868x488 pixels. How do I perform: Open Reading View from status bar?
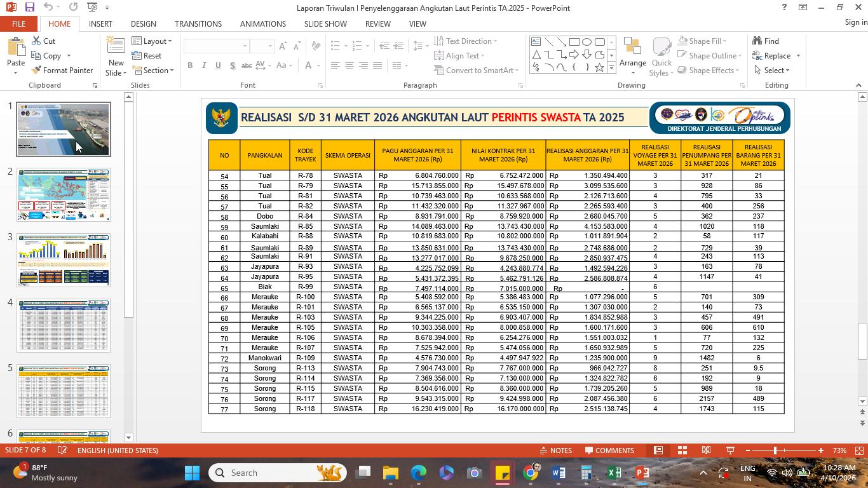(x=706, y=451)
